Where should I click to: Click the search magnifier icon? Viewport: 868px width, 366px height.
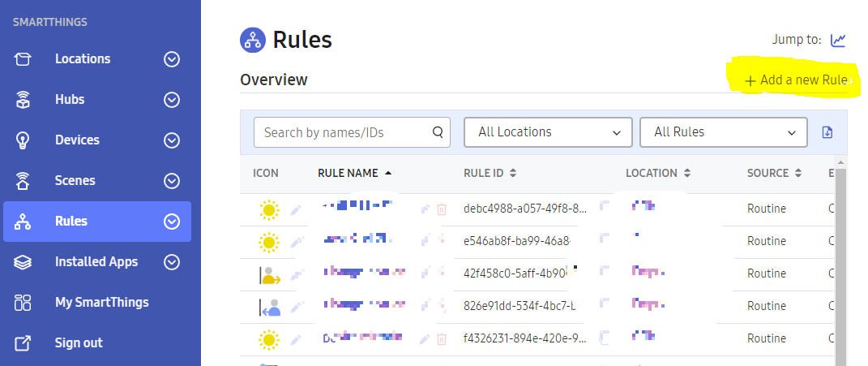point(438,132)
